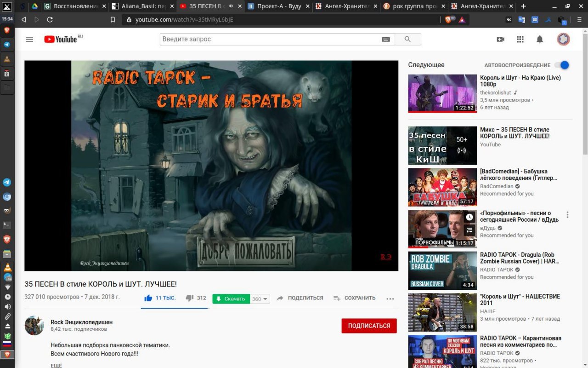Open more actions three-dot menu under video
Image resolution: width=588 pixels, height=368 pixels.
coord(390,299)
